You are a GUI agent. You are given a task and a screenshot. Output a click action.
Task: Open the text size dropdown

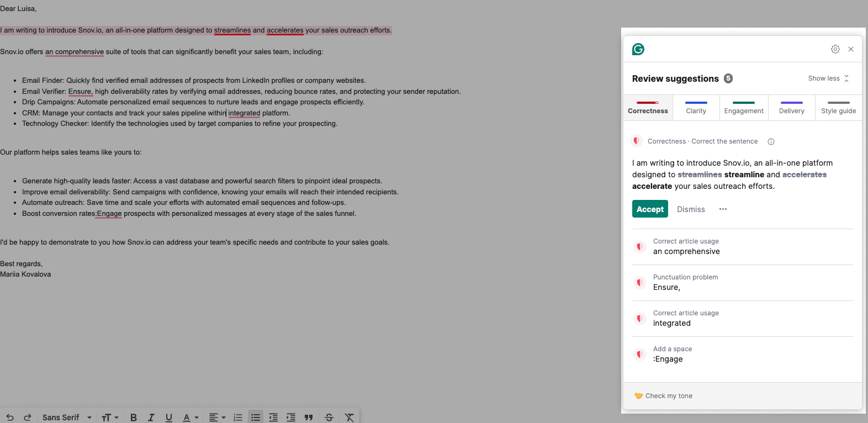point(110,417)
